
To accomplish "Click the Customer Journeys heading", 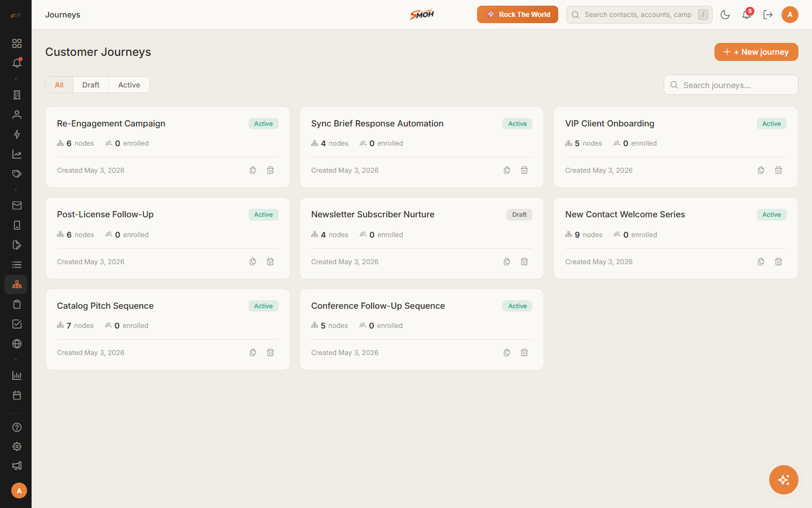I will [x=98, y=52].
